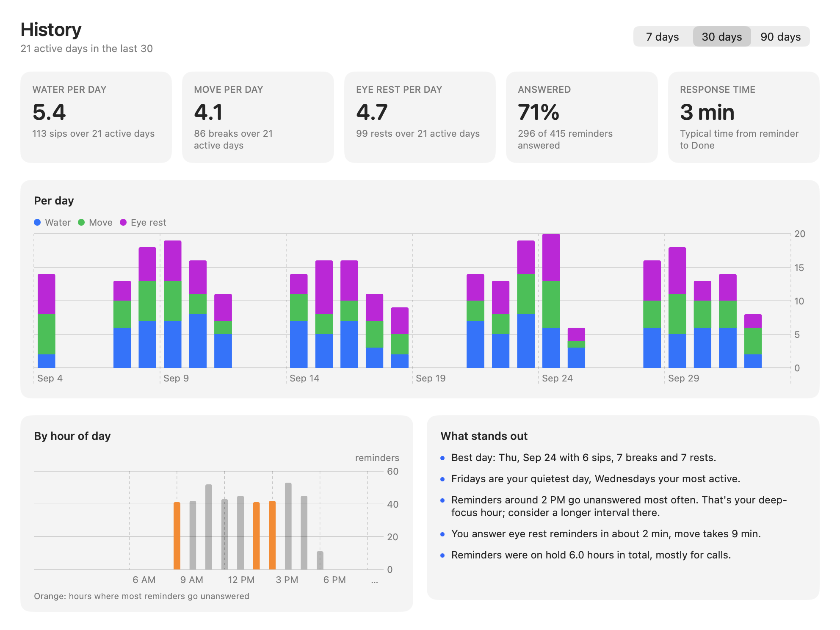
Task: Click 'You answer eye rest reminders' insight
Action: tap(606, 534)
